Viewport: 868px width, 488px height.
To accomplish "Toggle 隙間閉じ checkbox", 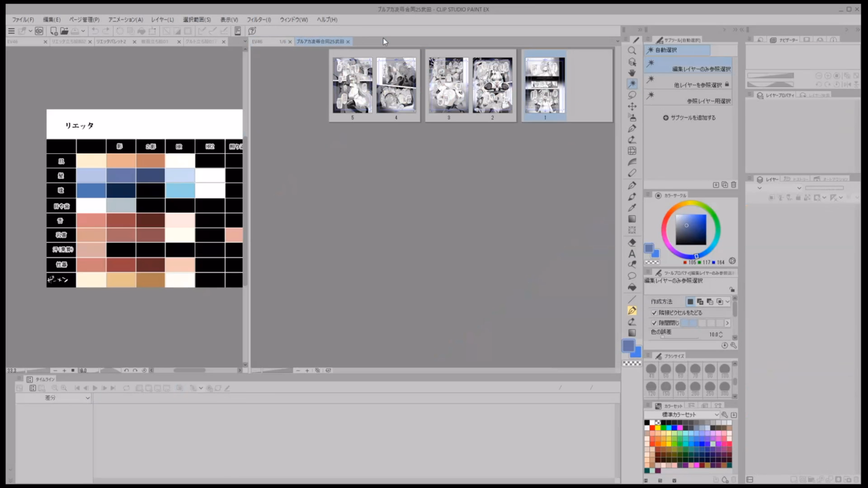I will click(654, 323).
